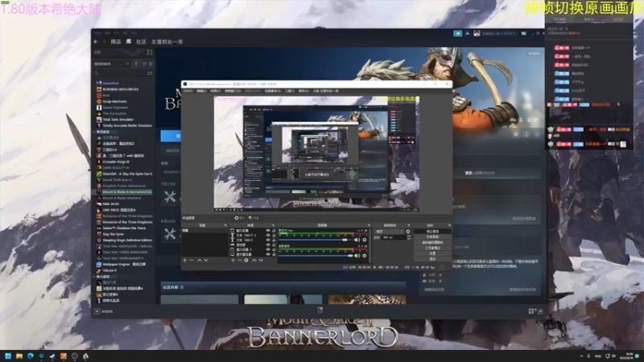This screenshot has height=362, width=644.
Task: Open Steam 商店 tab
Action: click(x=116, y=42)
